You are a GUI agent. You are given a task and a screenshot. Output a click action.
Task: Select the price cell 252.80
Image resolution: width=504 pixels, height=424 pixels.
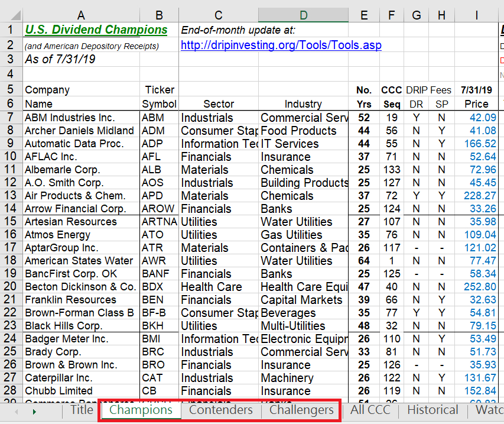[476, 287]
